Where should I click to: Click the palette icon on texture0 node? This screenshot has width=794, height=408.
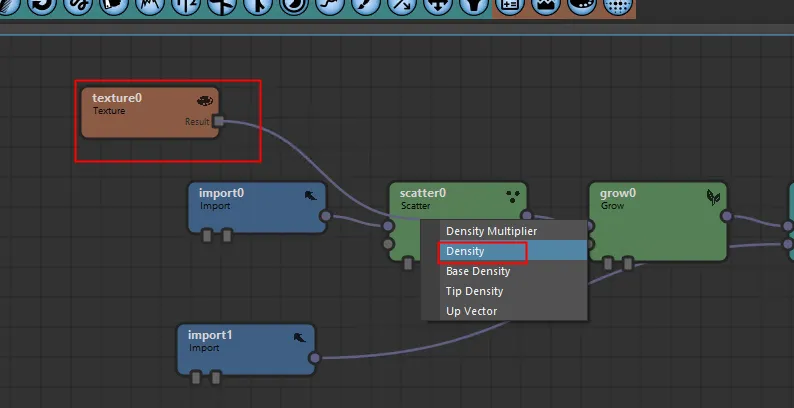(205, 101)
